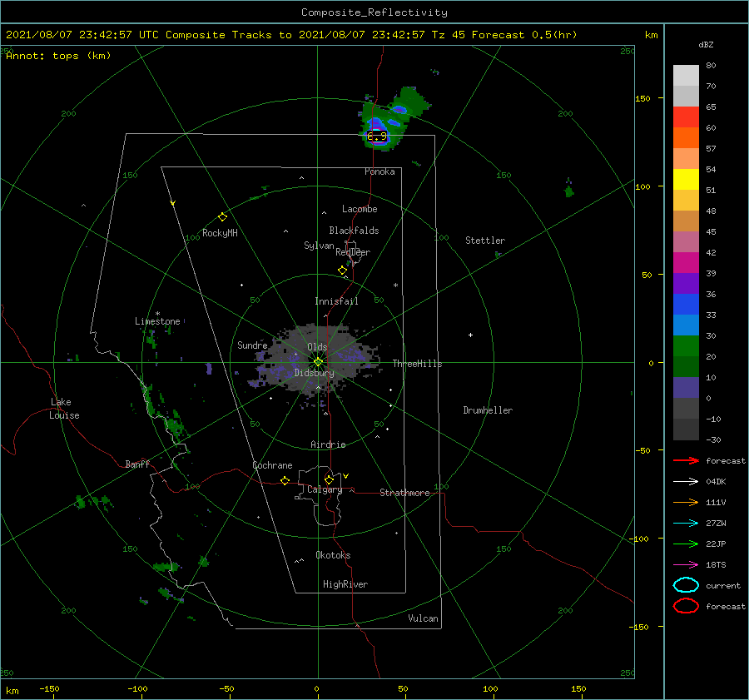Screen dimensions: 749x700
Task: Click the Drumheller city label
Action: click(x=488, y=410)
